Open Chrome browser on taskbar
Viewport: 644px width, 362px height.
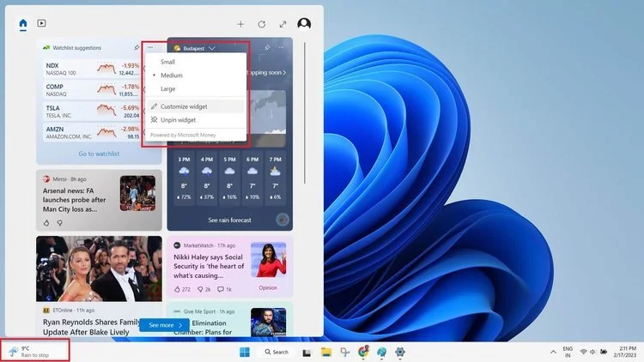click(x=363, y=352)
